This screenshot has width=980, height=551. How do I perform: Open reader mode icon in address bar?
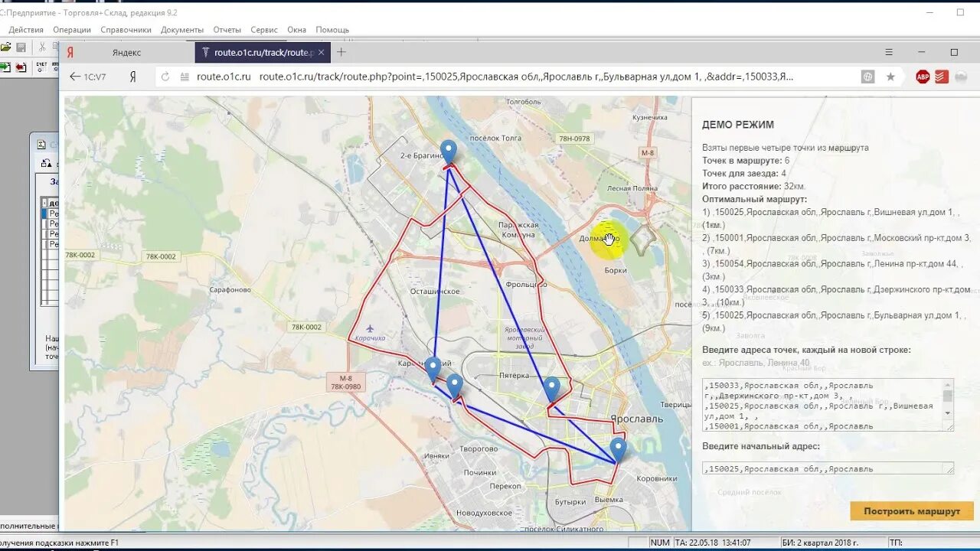click(185, 77)
